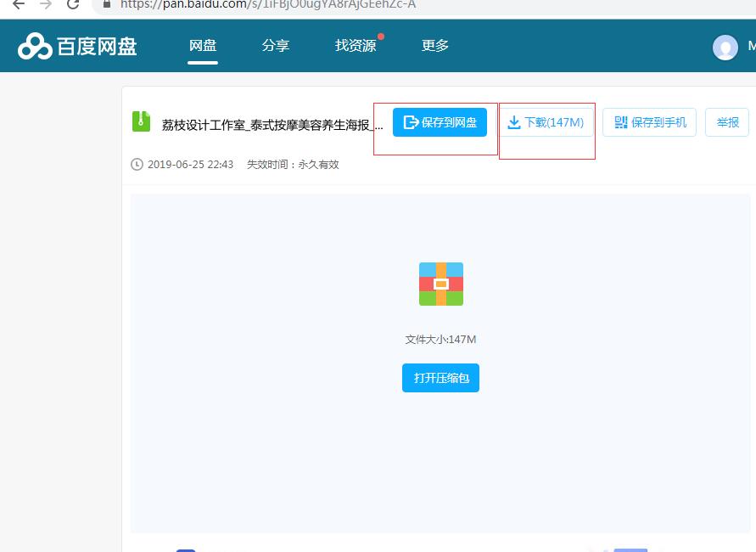Screen dimensions: 756x552
Task: Report the share using 举报
Action: pyautogui.click(x=727, y=122)
